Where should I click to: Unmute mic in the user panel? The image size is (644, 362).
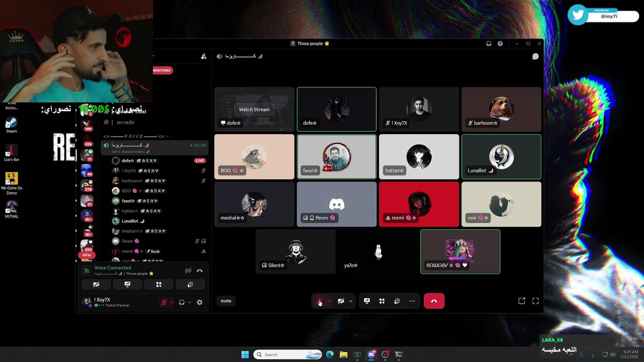164,302
